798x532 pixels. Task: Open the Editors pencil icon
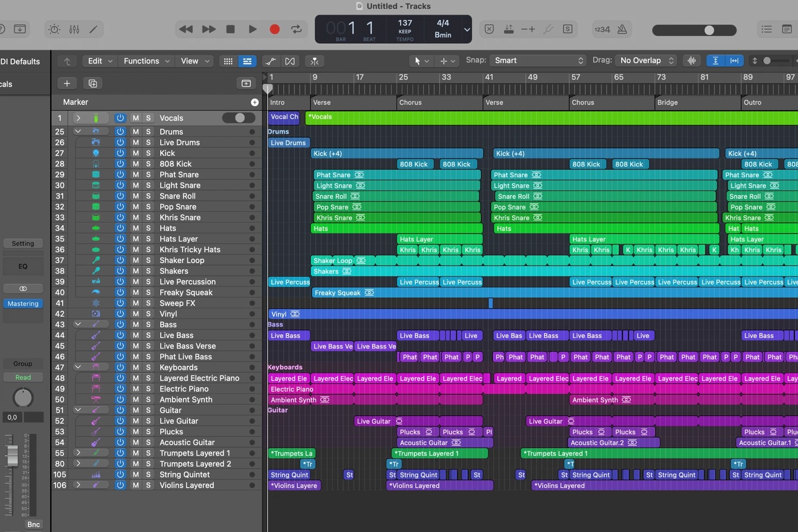click(x=93, y=29)
